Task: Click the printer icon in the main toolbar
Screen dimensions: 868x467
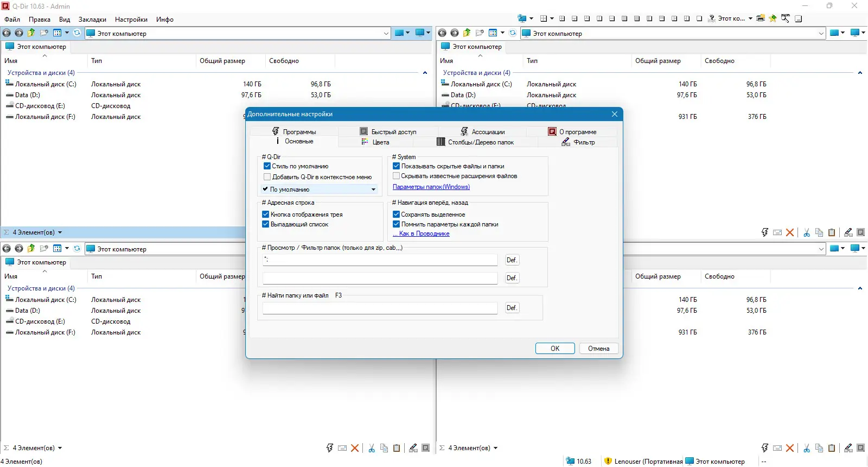Action: [761, 18]
